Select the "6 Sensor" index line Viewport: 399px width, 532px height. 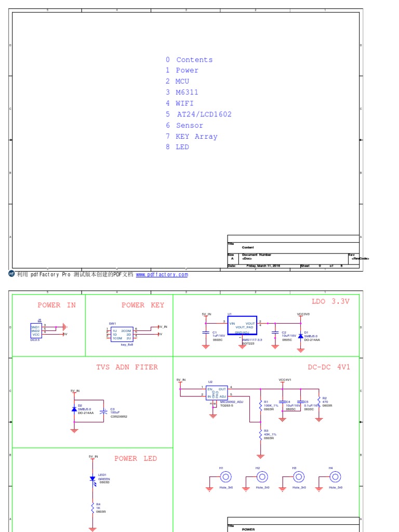(184, 125)
